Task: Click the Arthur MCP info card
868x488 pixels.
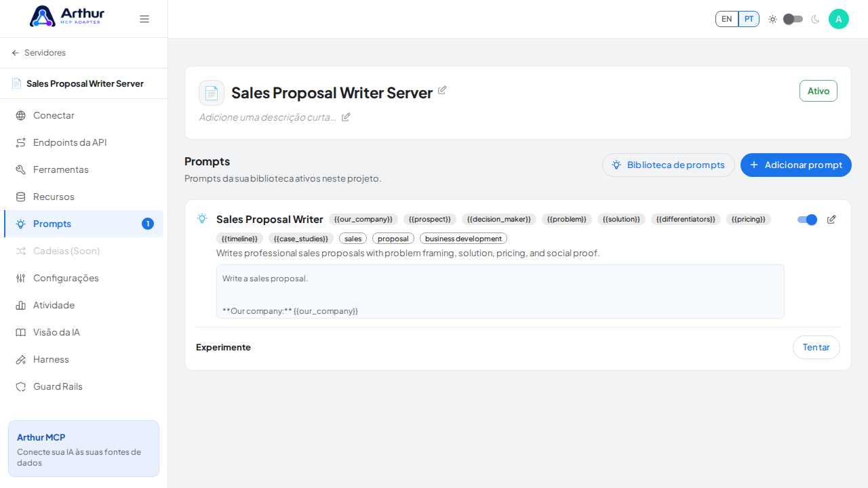Action: [83, 449]
